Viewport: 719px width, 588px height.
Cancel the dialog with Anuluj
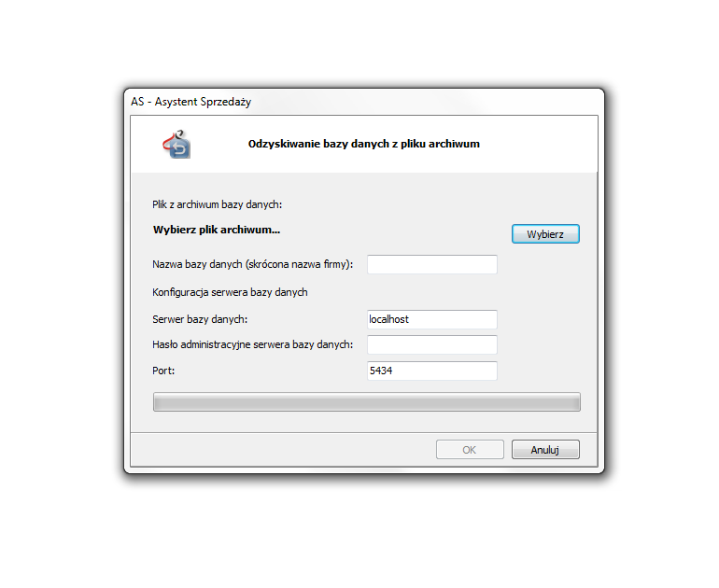coord(545,450)
